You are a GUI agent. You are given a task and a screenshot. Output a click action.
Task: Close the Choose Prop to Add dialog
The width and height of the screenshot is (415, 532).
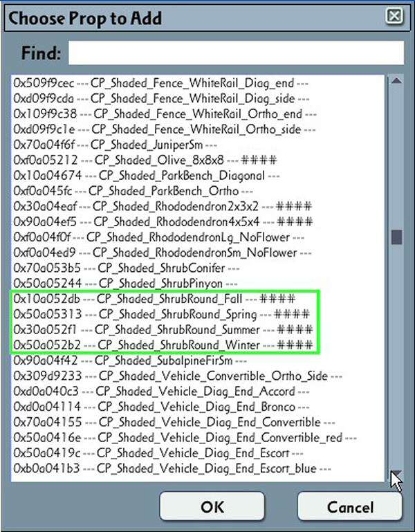click(394, 16)
